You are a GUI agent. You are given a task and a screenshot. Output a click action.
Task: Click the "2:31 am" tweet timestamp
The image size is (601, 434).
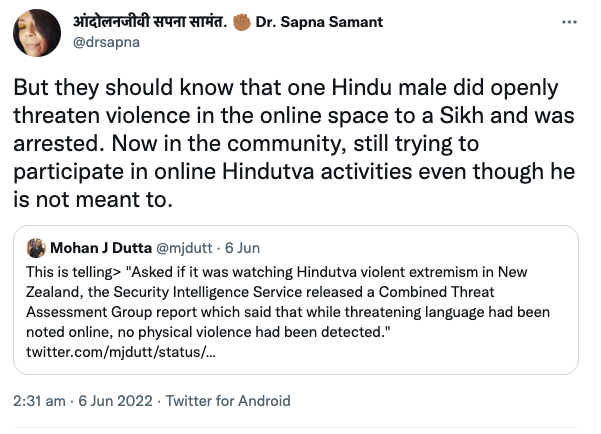pyautogui.click(x=42, y=401)
